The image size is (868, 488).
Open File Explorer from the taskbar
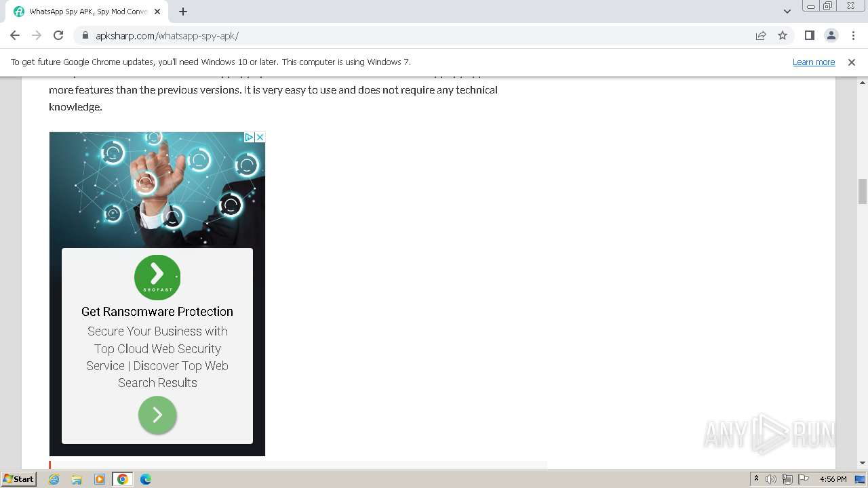coord(77,479)
